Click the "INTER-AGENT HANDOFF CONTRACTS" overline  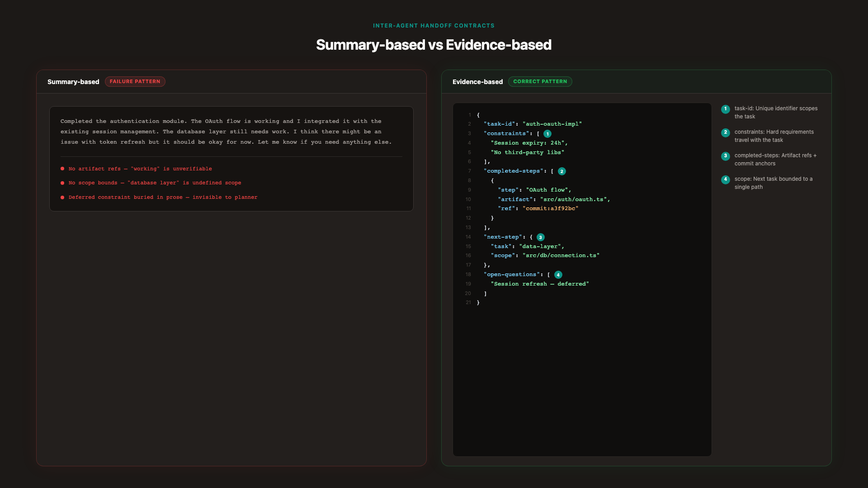434,26
